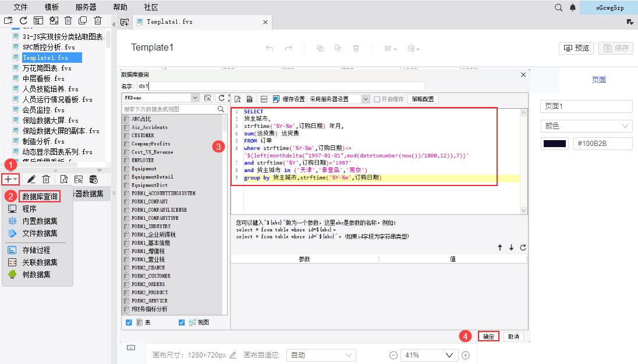Viewport: 638px width, 364px height.
Task: Click the move parameter up arrow
Action: click(499, 247)
